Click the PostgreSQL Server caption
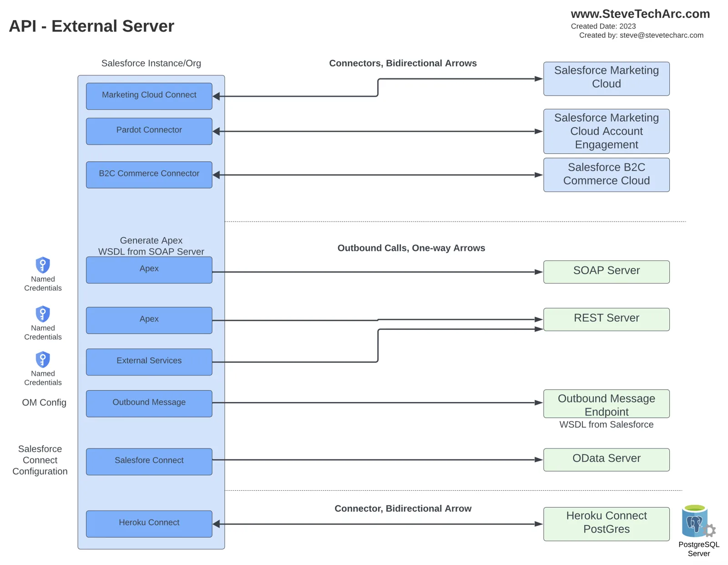 coord(699,549)
